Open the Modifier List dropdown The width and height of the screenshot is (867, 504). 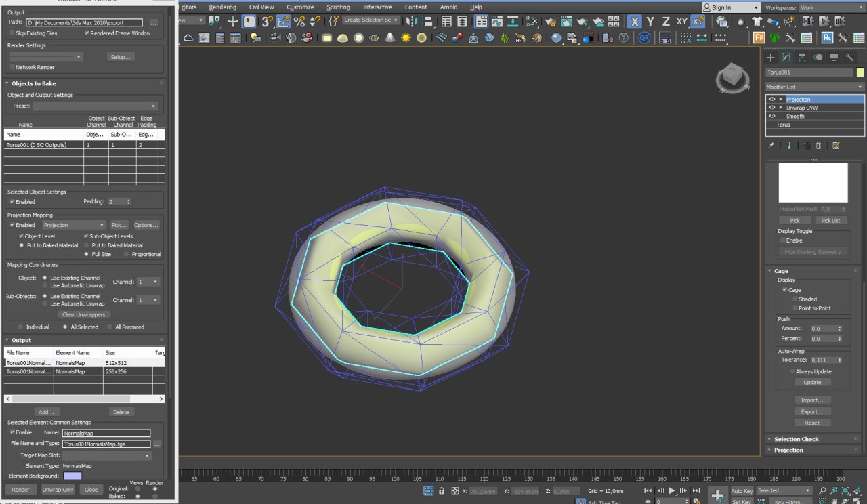coord(815,87)
